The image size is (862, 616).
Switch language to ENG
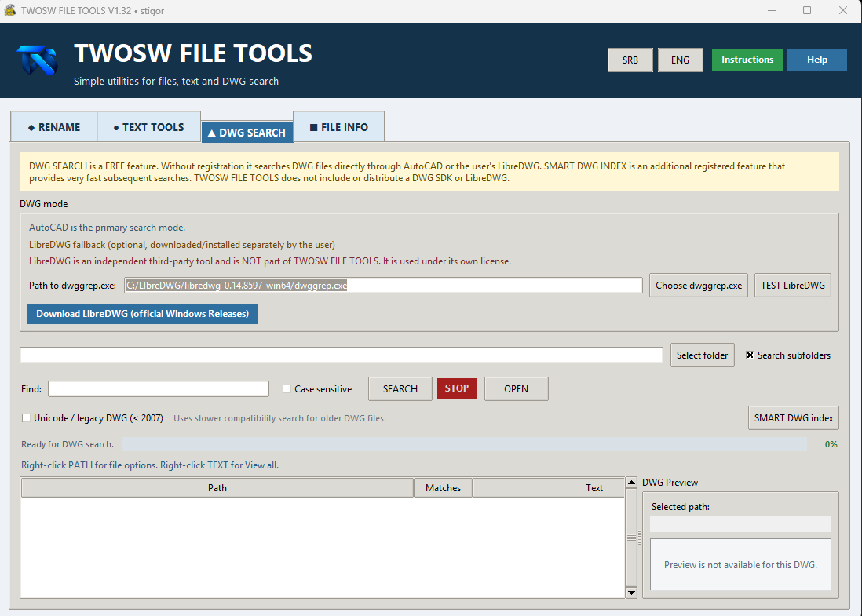click(680, 60)
